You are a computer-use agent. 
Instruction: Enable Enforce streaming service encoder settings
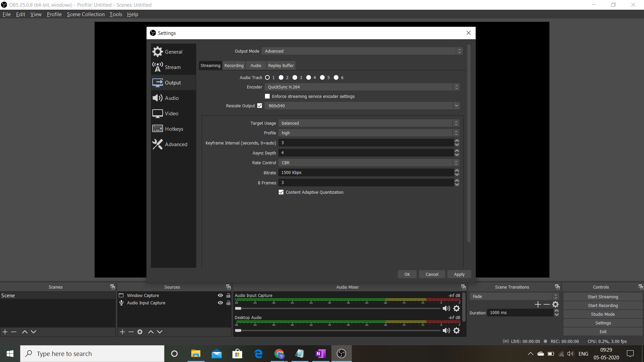tap(267, 96)
